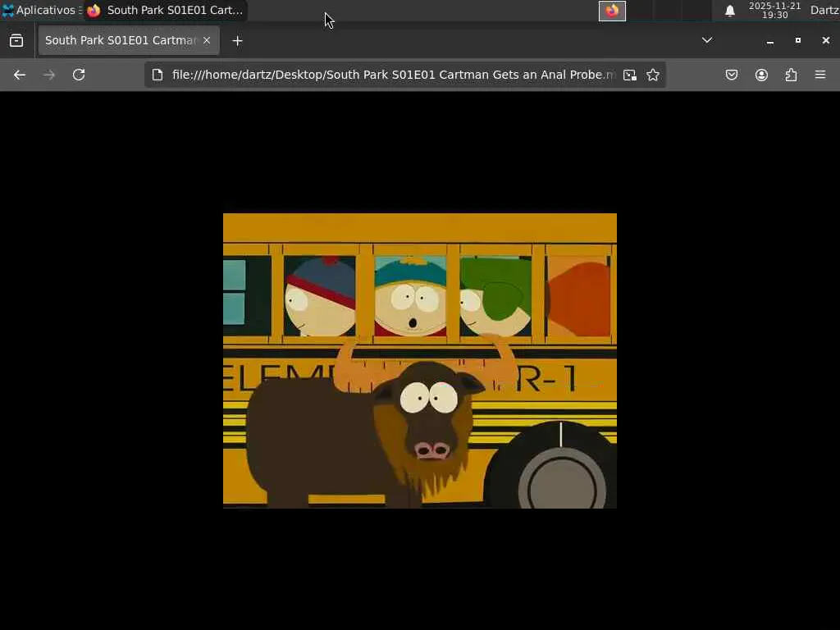Click the file URL address field
Image resolution: width=840 pixels, height=630 pixels.
(394, 75)
